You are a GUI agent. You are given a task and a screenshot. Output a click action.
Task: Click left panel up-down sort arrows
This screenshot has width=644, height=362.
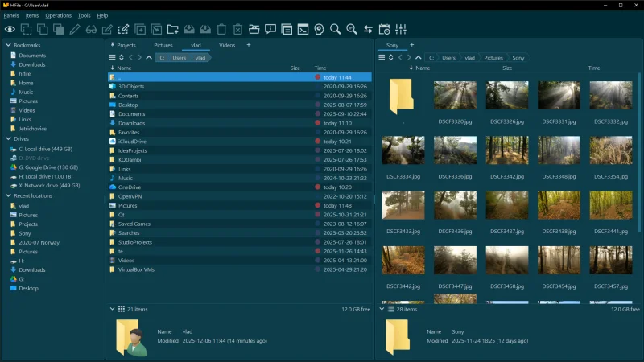click(x=122, y=57)
